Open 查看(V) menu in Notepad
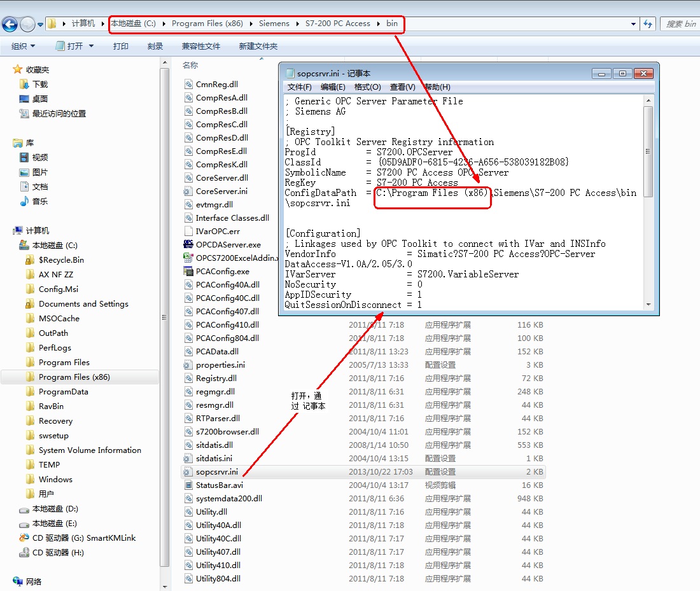Image resolution: width=700 pixels, height=591 pixels. pos(402,87)
